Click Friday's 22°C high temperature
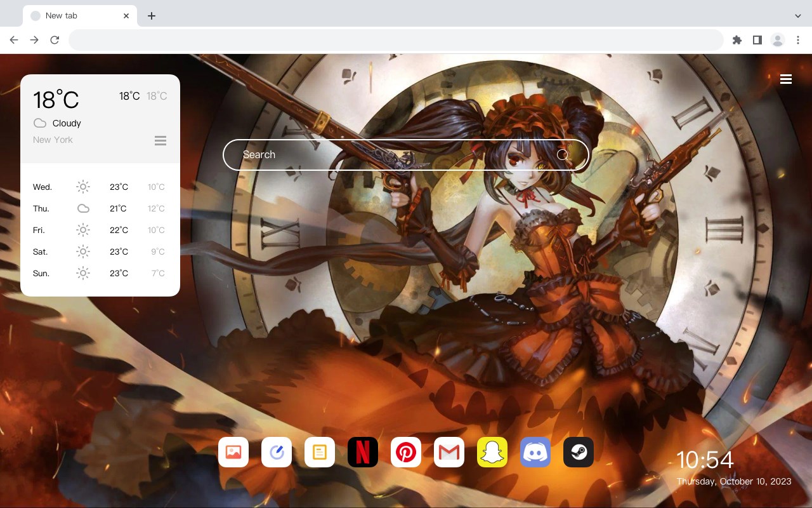The width and height of the screenshot is (812, 508). click(119, 230)
